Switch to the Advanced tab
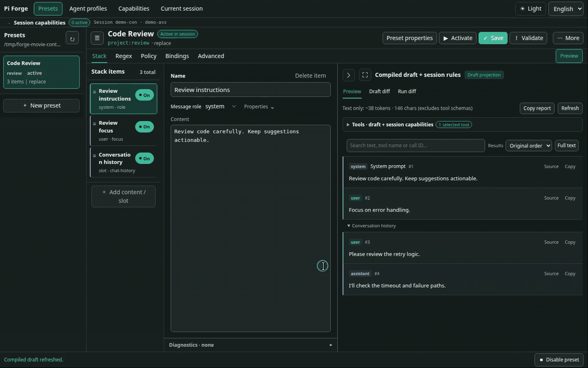This screenshot has height=368, width=588. tap(211, 56)
